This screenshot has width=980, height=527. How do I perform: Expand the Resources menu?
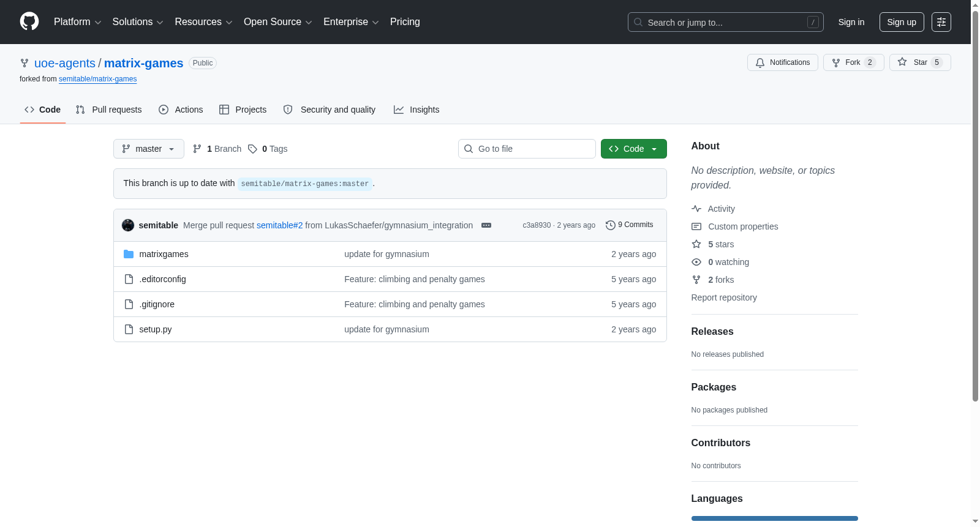point(204,22)
